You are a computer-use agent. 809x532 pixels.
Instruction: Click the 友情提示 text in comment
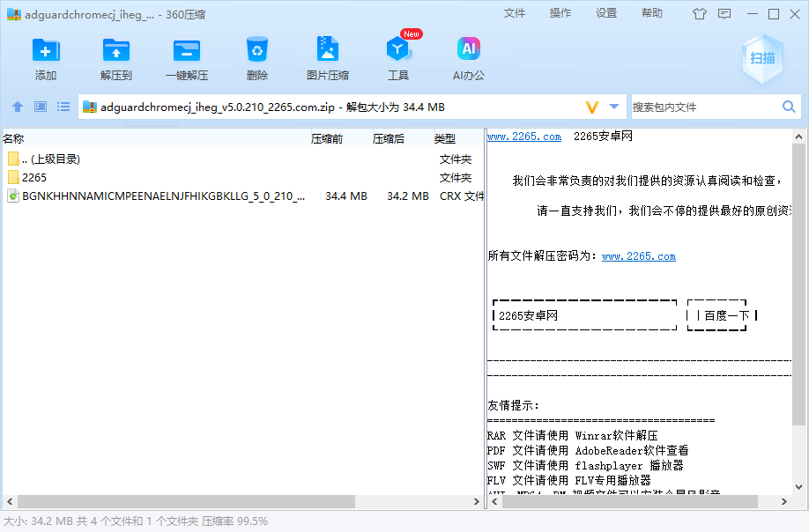point(514,405)
